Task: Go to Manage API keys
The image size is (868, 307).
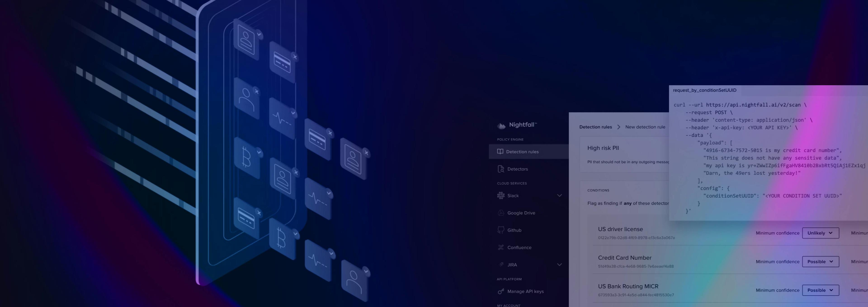Action: pyautogui.click(x=525, y=291)
